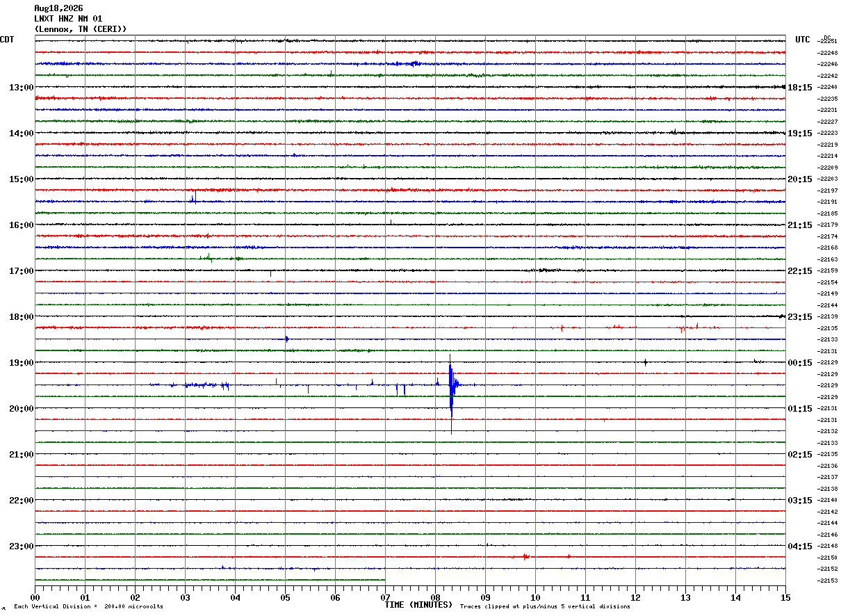The image size is (841, 616).
Task: Click the Aug18,2026 date header
Action: coord(58,8)
